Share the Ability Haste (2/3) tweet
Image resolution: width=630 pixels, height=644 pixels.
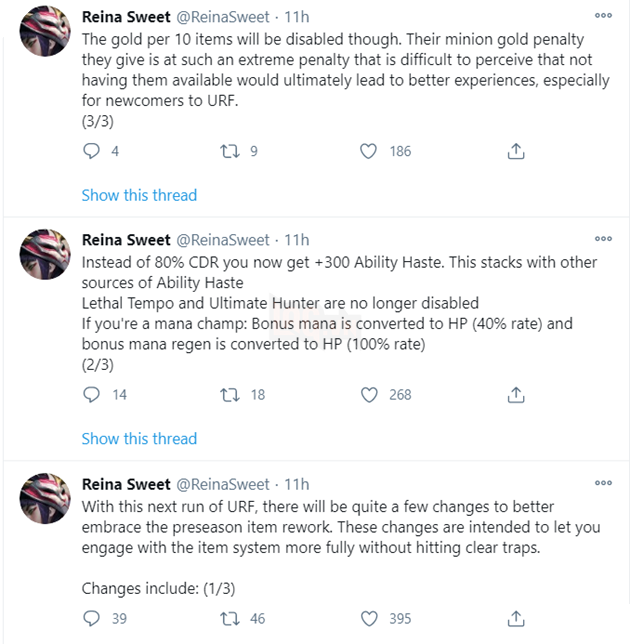(516, 394)
